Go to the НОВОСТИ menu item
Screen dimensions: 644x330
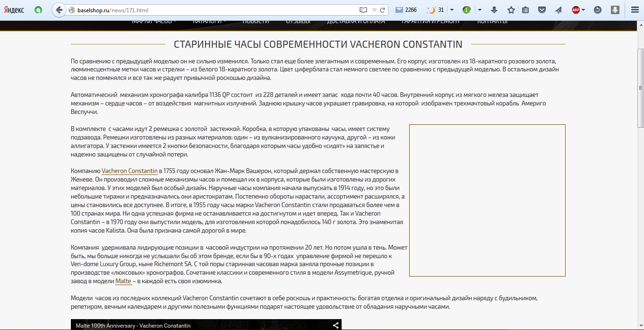[256, 20]
